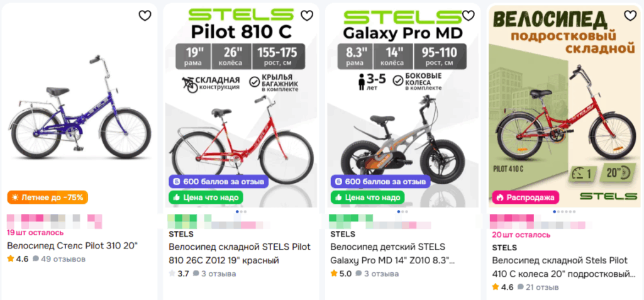Add Stels Pilot 810 C to favorites
The image size is (644, 300).
pyautogui.click(x=307, y=16)
